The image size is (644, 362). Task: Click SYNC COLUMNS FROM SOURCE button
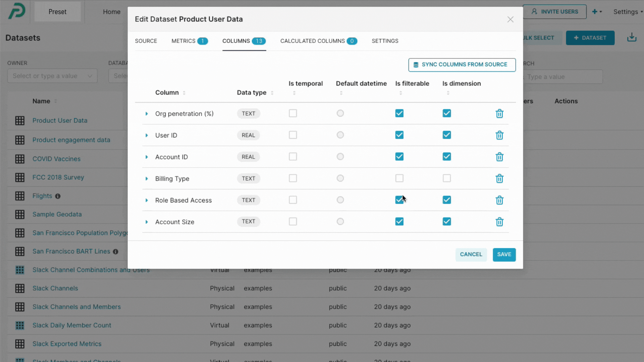[x=462, y=64]
